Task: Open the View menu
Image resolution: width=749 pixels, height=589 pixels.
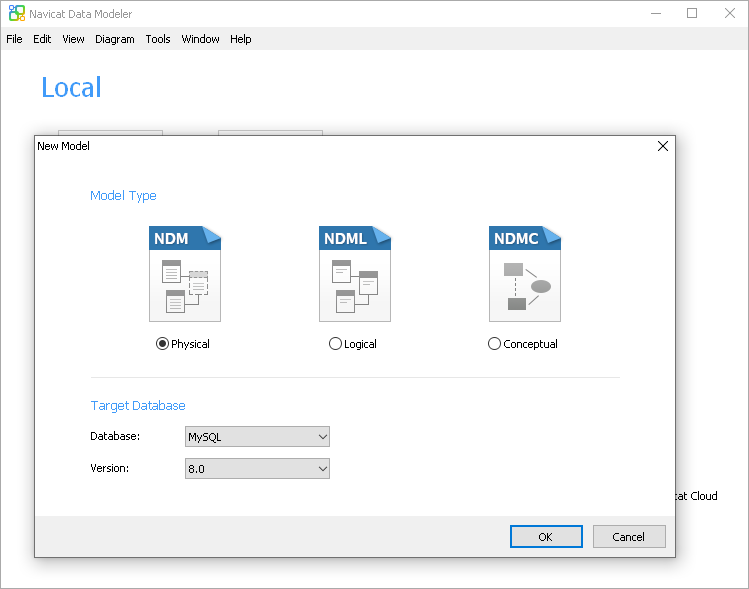Action: coord(73,39)
